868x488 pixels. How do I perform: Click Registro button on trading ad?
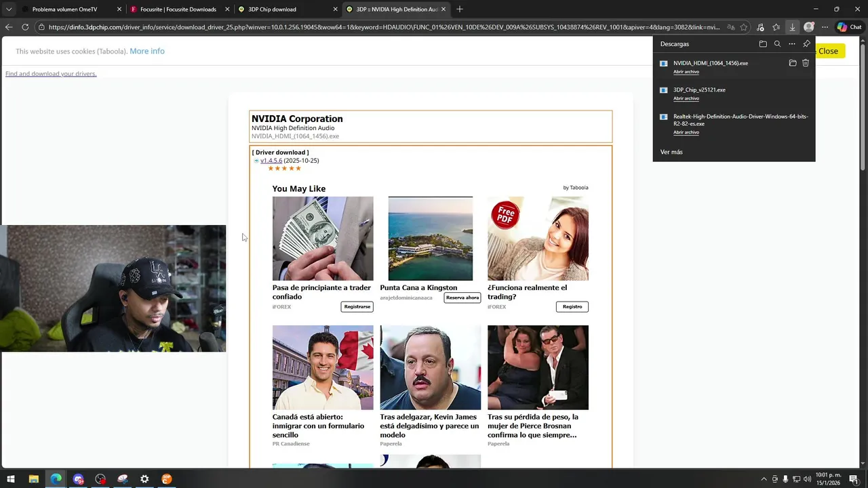[x=572, y=306]
